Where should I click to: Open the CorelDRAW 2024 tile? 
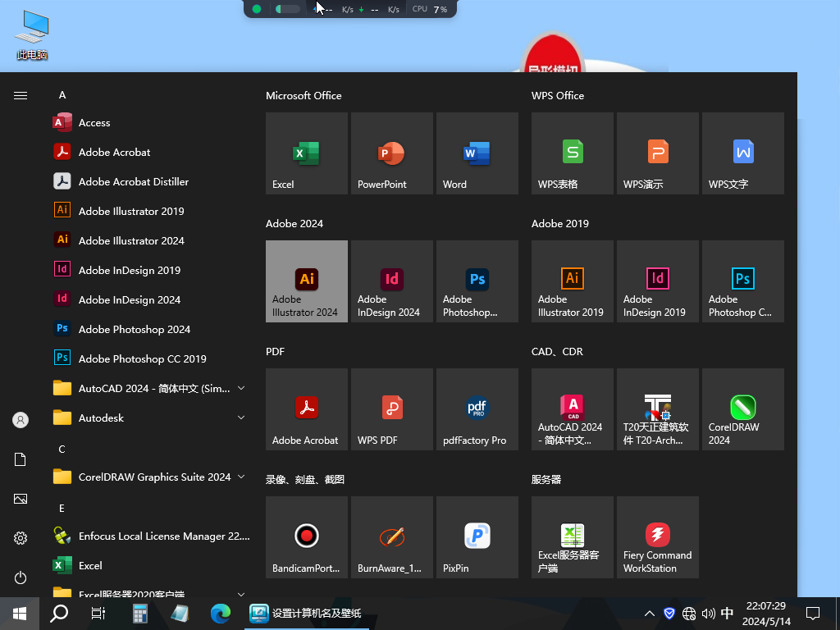[743, 409]
